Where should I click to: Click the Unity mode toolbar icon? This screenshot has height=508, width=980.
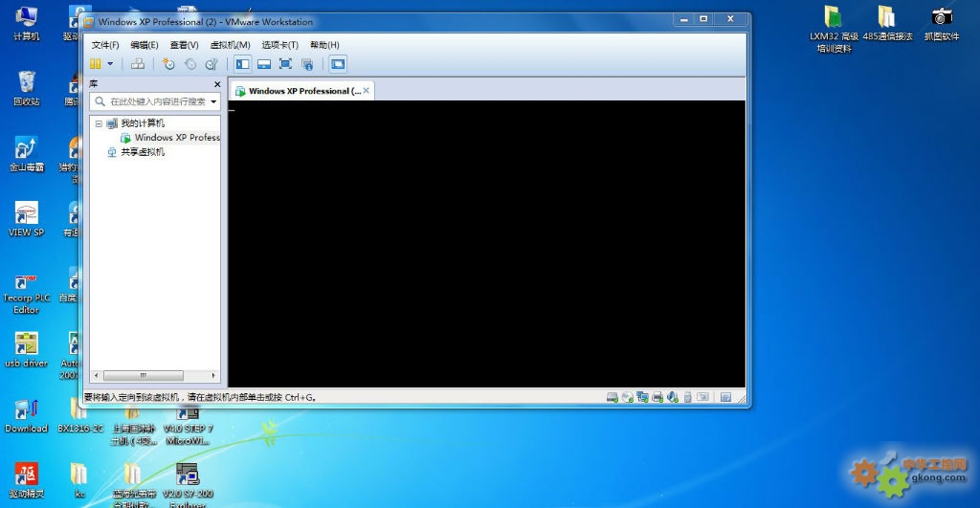[307, 64]
